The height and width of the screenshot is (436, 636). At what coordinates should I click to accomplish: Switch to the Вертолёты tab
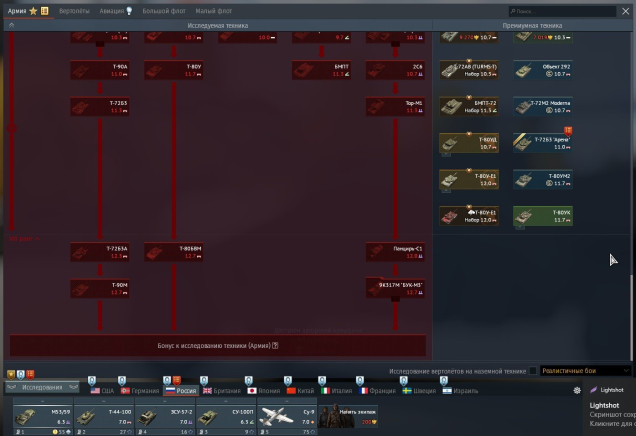click(x=74, y=10)
